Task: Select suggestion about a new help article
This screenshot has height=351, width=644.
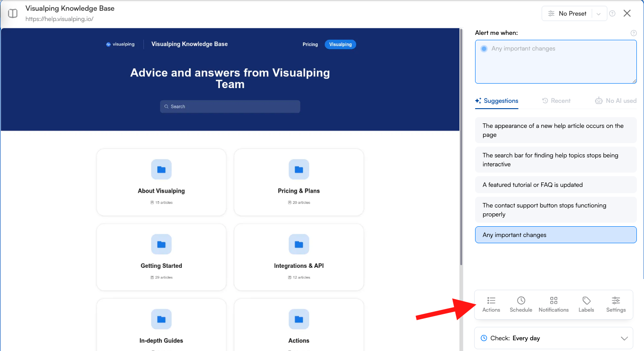Action: [x=556, y=131]
